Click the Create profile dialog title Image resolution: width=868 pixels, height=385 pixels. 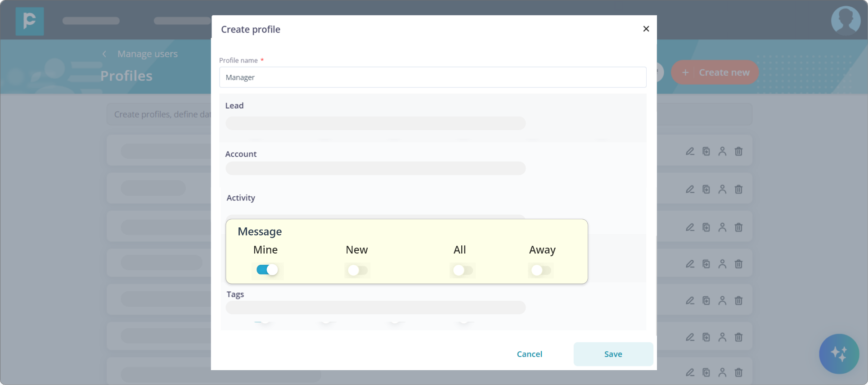tap(251, 29)
